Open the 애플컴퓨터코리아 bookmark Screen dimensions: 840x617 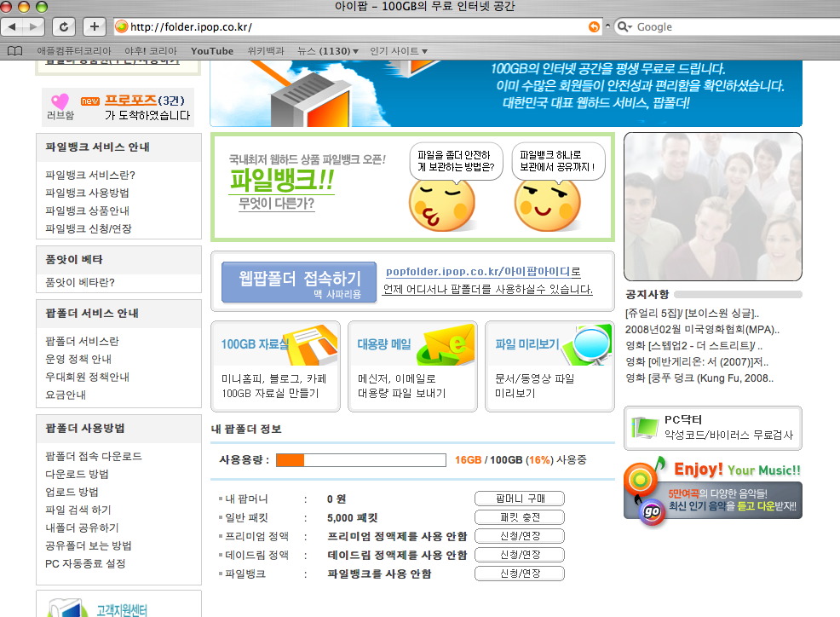(x=74, y=51)
